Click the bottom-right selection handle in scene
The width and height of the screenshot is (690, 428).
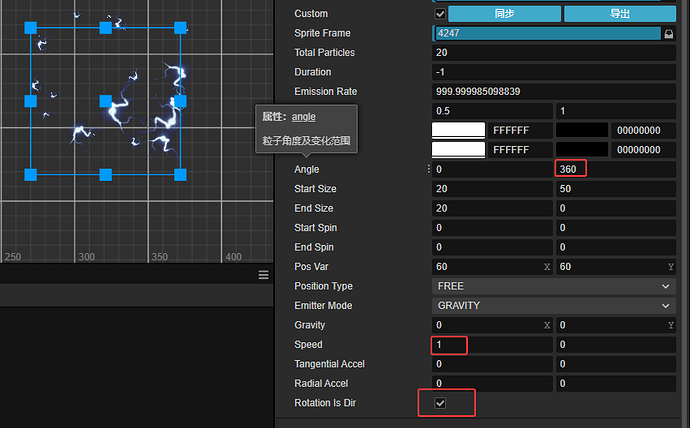(x=180, y=175)
